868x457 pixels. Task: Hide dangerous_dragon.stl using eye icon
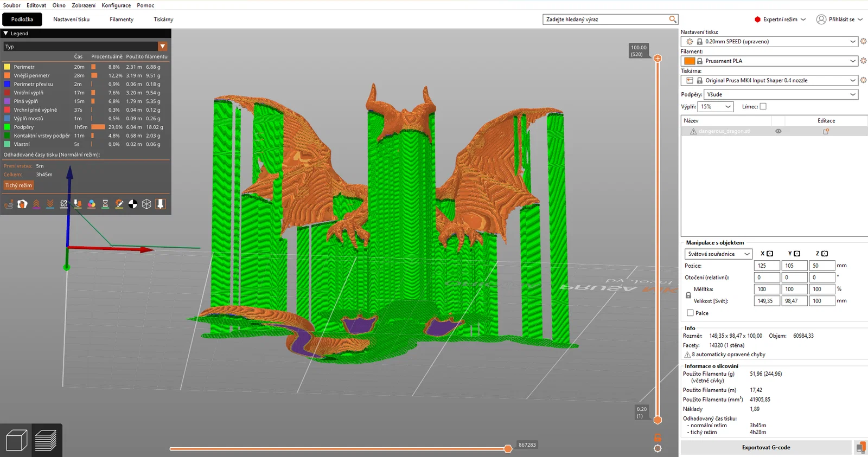778,131
